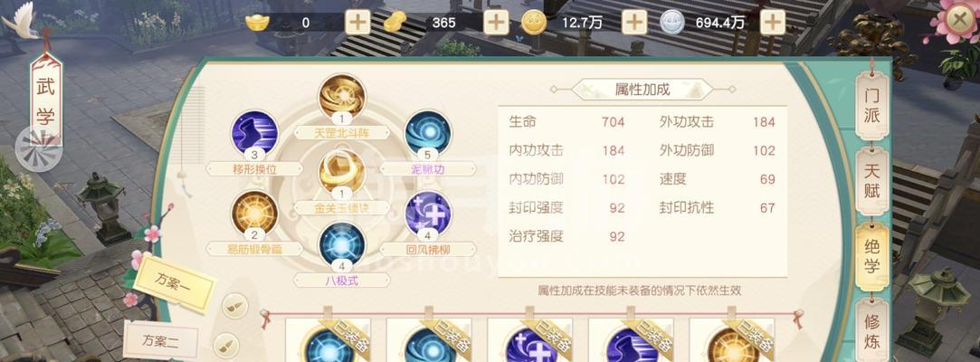Viewport: 980px width, 362px height.
Task: Select the 绝学 tab
Action: pos(871,255)
